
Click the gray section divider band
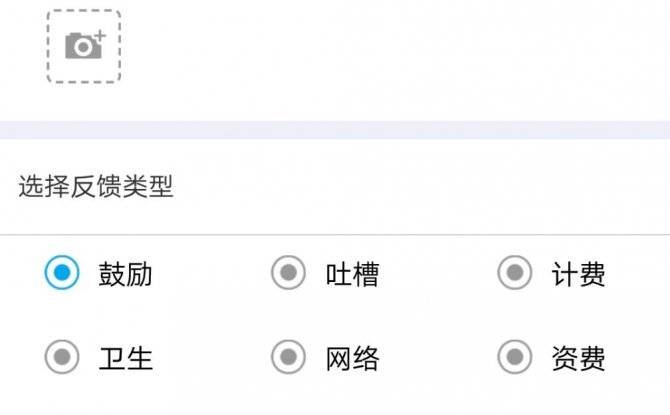click(x=335, y=130)
